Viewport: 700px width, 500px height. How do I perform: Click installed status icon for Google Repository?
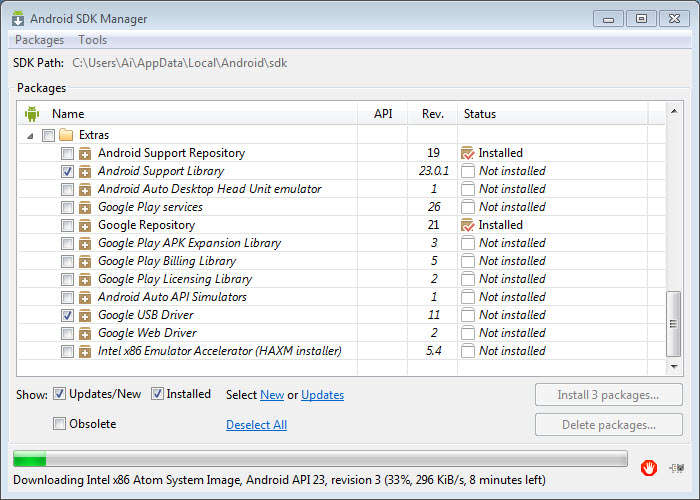tap(467, 225)
